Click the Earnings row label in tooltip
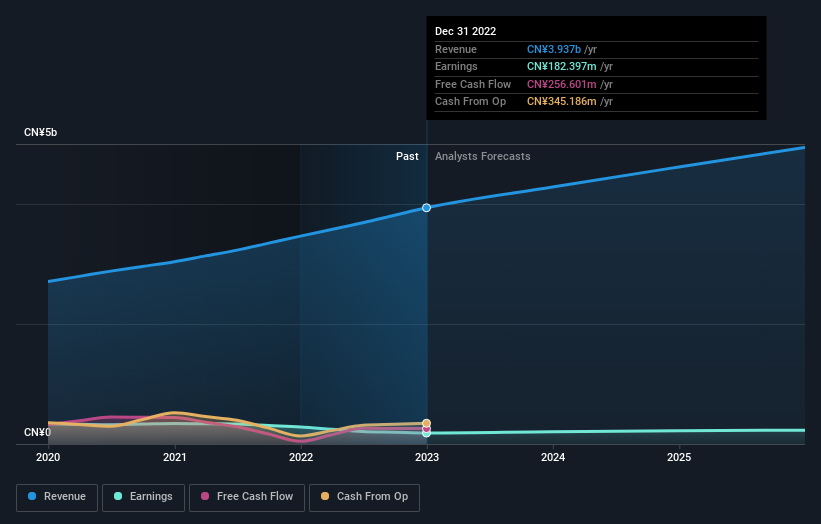Viewport: 821px width, 524px height. (x=456, y=66)
